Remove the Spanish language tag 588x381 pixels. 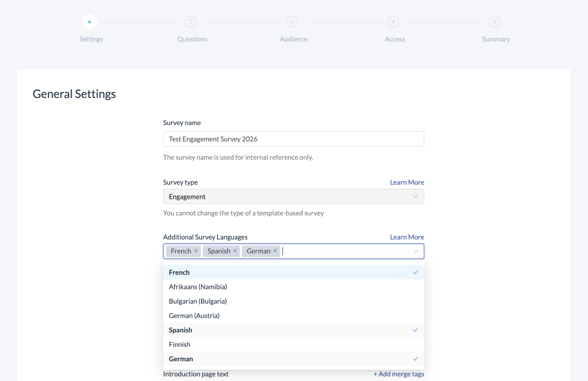coord(235,251)
